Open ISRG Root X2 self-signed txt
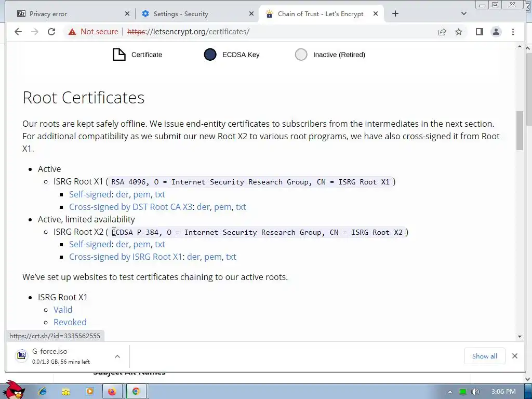Image resolution: width=532 pixels, height=399 pixels. pyautogui.click(x=160, y=244)
